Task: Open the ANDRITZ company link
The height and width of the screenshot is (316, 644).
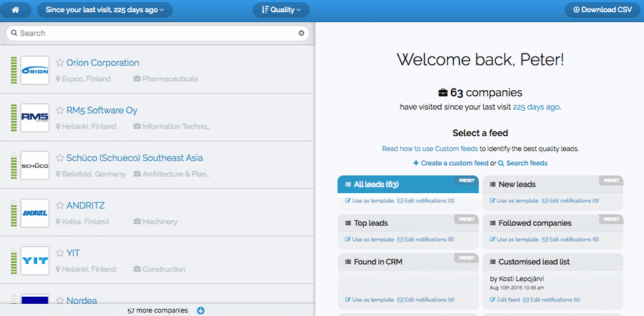Action: pos(85,206)
